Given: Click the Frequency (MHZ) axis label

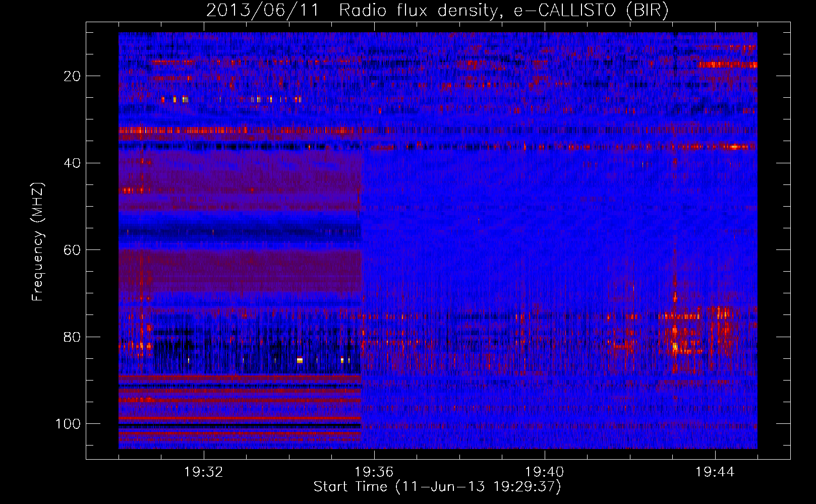Looking at the screenshot, I should point(38,242).
